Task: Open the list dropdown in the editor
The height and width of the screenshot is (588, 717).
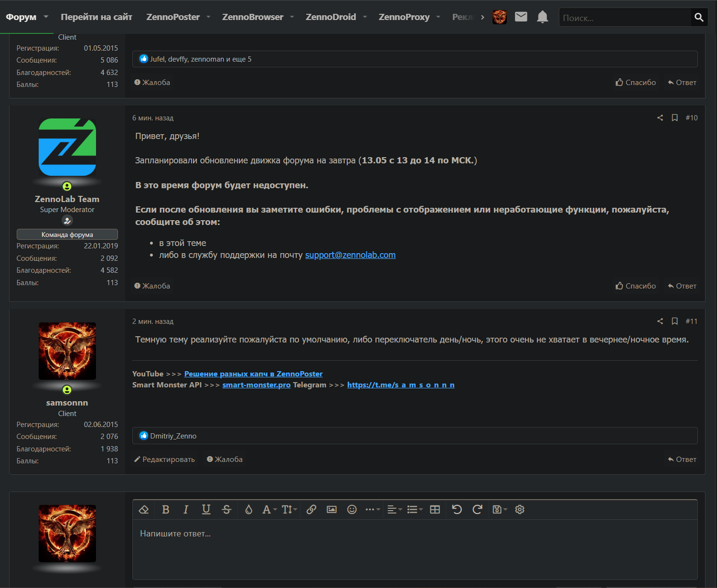Action: [x=415, y=509]
